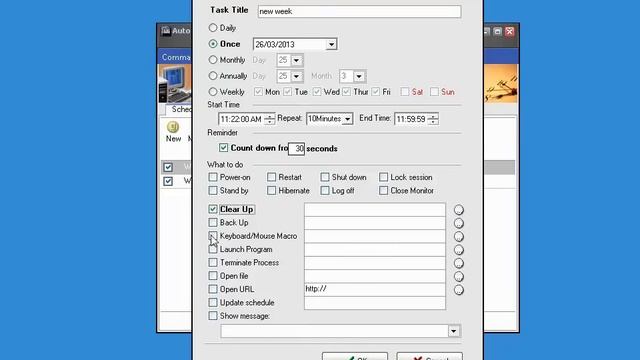
Task: Enable the Close Monitor checkbox
Action: tap(383, 190)
